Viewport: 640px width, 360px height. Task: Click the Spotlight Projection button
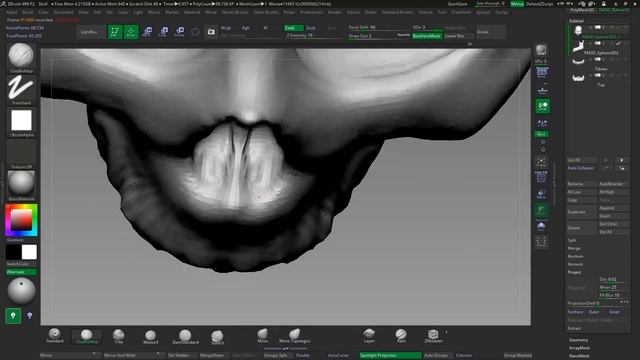[x=390, y=356]
